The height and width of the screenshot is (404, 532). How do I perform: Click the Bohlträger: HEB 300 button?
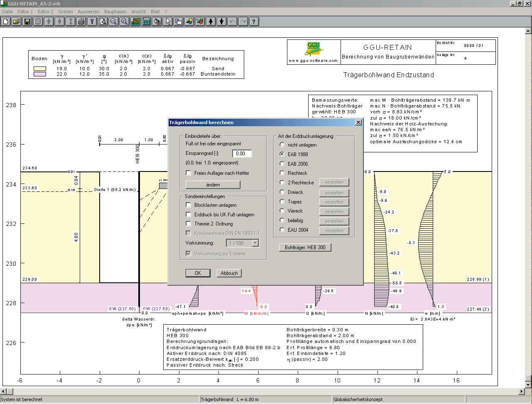click(305, 247)
